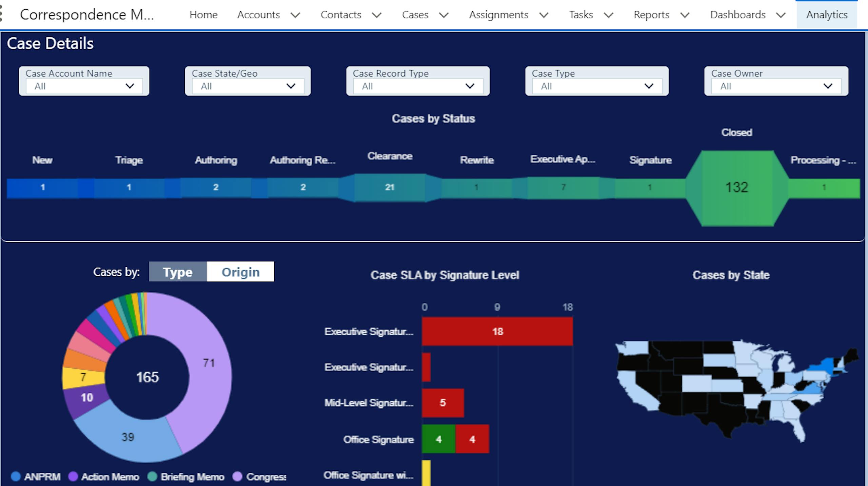Expand the Assignments nav chevron

(544, 15)
